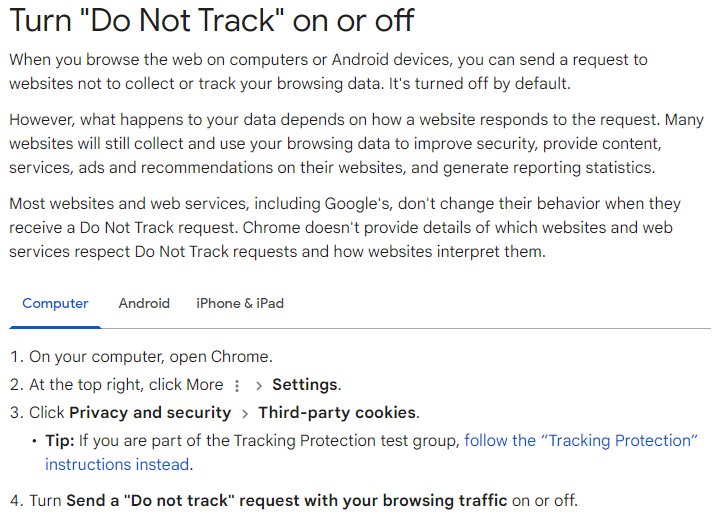The width and height of the screenshot is (727, 527).
Task: Click the bold Settings text in step 2
Action: pos(305,385)
